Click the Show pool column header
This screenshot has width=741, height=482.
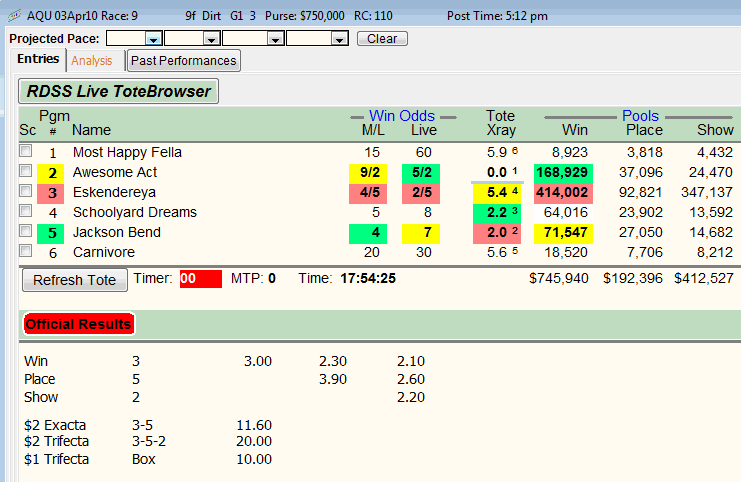coord(715,130)
